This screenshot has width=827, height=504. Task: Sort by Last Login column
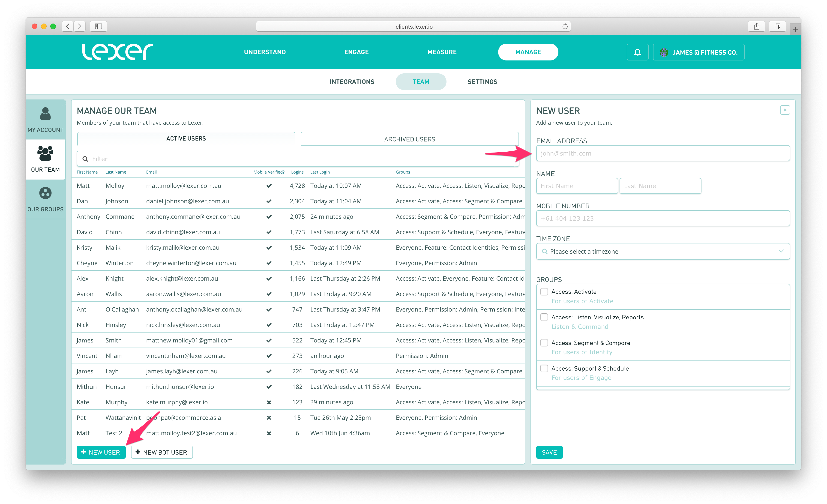pos(320,172)
